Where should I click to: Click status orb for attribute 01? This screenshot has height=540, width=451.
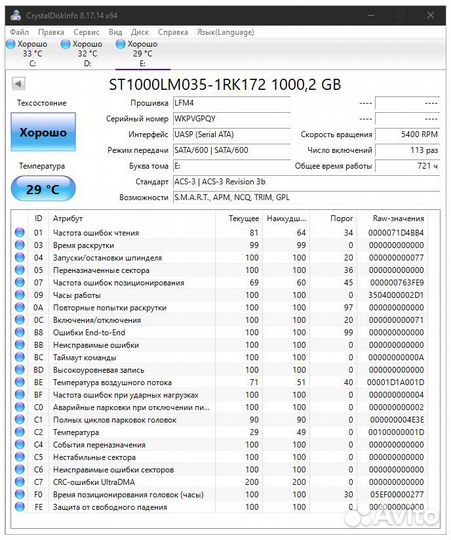20,232
